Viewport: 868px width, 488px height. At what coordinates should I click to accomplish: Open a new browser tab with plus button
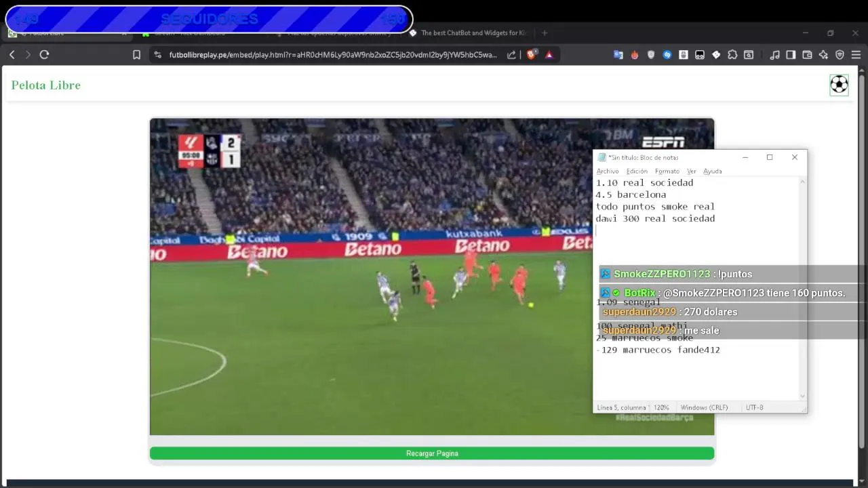[544, 33]
